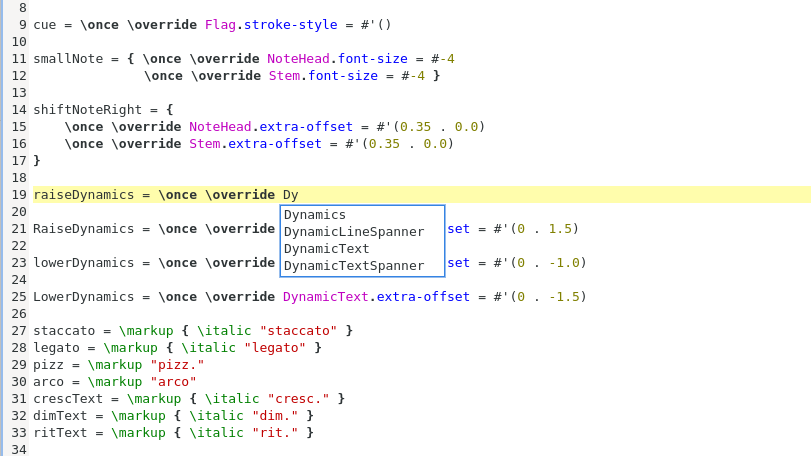Screen dimensions: 811x456
Task: Click the red "arco" string on line 30
Action: (173, 382)
